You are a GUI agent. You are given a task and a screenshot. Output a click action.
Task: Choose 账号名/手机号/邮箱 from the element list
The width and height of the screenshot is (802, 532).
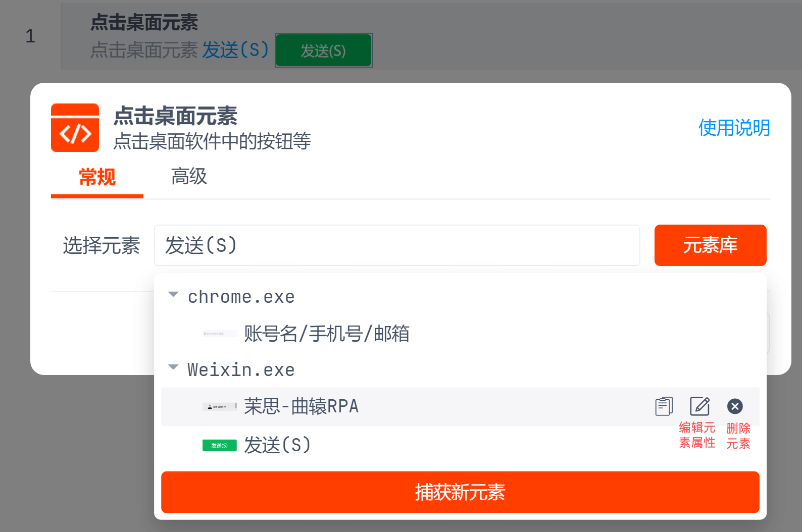tap(326, 334)
